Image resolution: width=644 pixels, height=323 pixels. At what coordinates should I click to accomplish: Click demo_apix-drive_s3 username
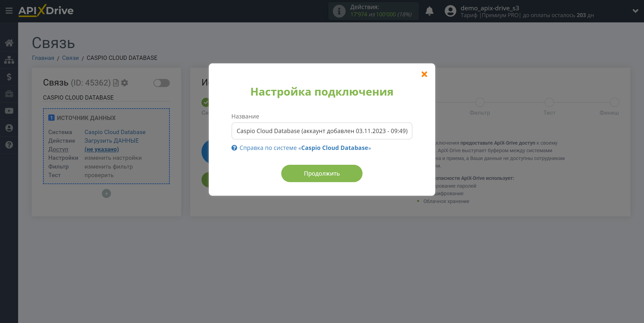[490, 8]
